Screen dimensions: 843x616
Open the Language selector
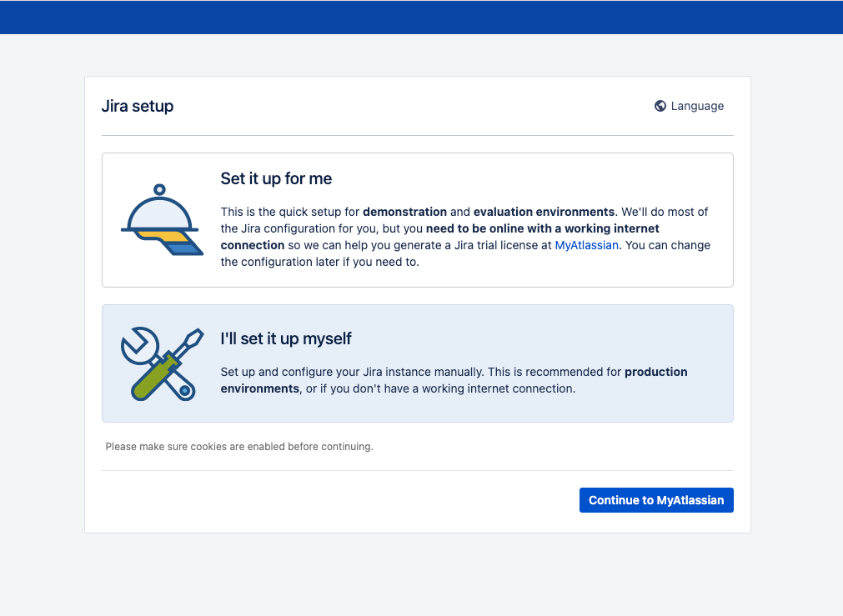tap(690, 106)
